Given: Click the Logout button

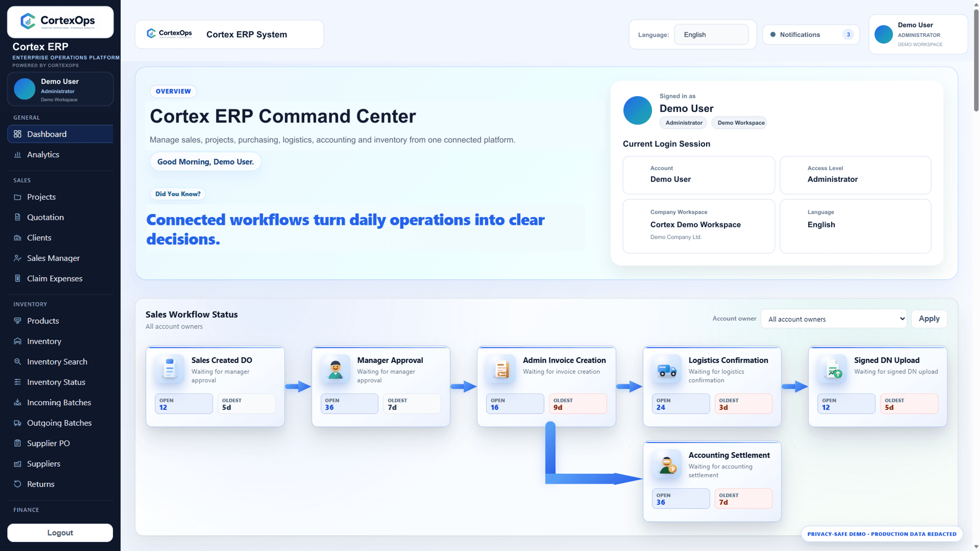Looking at the screenshot, I should tap(60, 533).
